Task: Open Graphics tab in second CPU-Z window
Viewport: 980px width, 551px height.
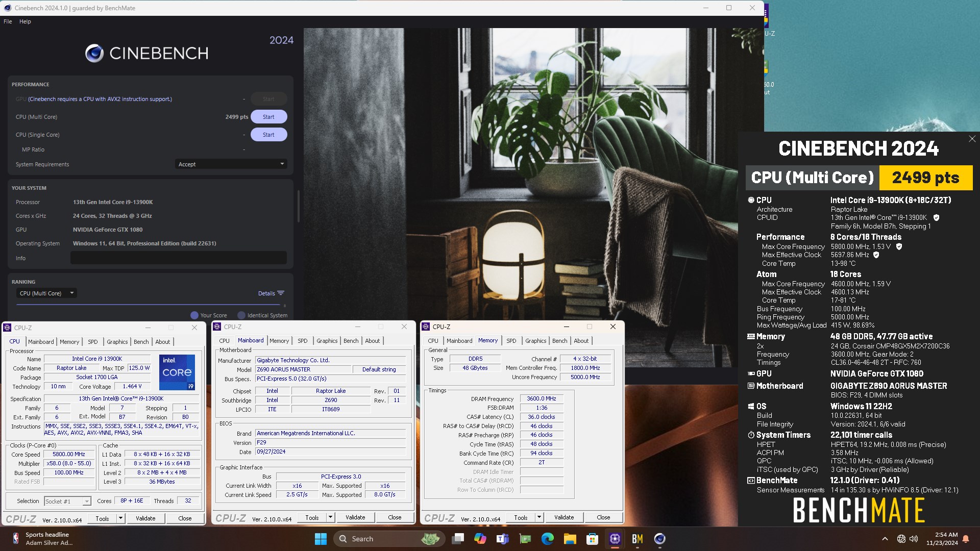Action: pos(327,341)
